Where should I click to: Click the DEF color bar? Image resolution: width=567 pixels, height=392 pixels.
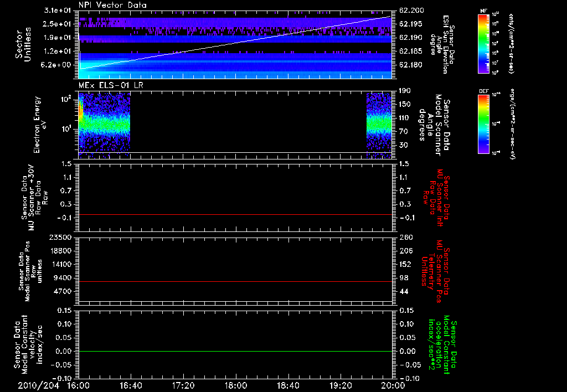point(483,124)
